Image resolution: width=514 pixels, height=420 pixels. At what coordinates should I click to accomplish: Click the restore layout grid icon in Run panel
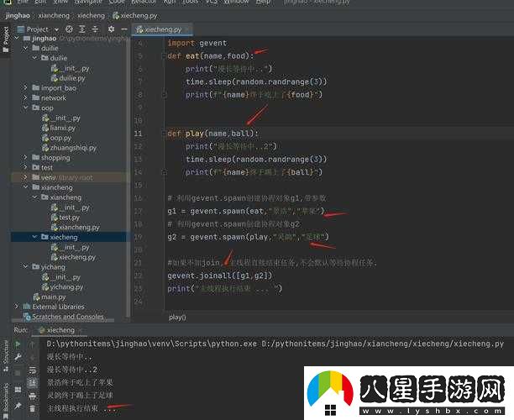coord(18,390)
